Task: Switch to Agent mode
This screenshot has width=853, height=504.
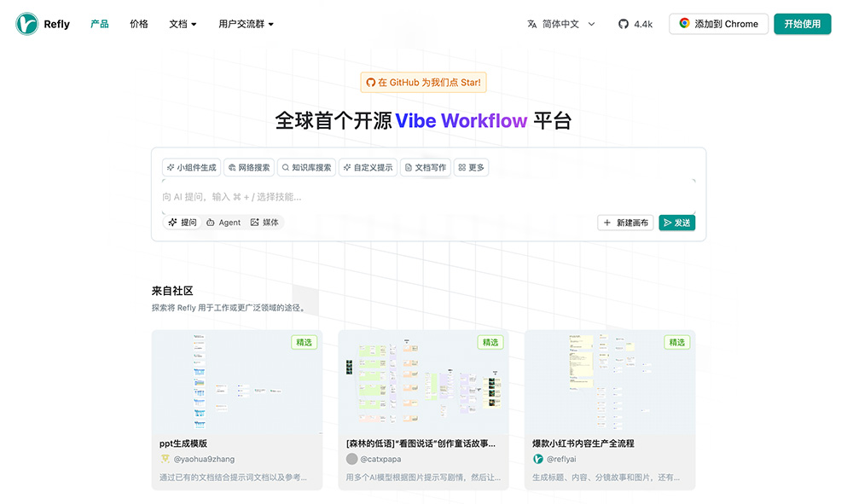Action: click(223, 223)
